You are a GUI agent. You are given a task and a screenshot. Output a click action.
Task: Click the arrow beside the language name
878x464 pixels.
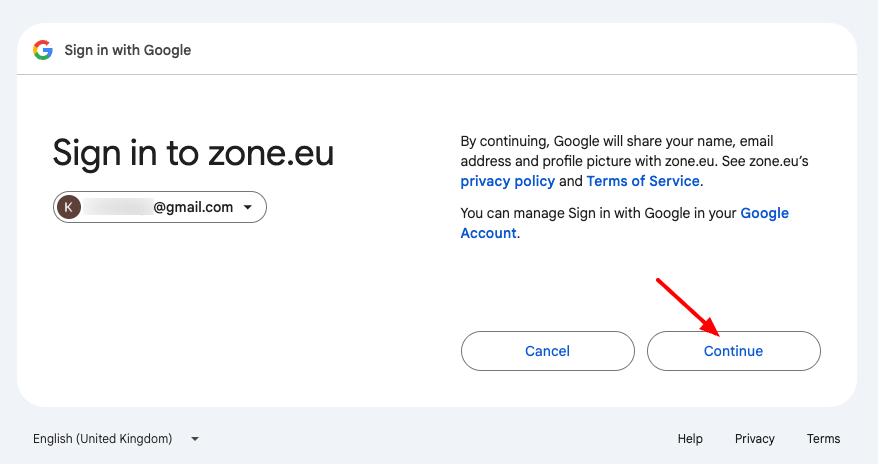tap(195, 439)
